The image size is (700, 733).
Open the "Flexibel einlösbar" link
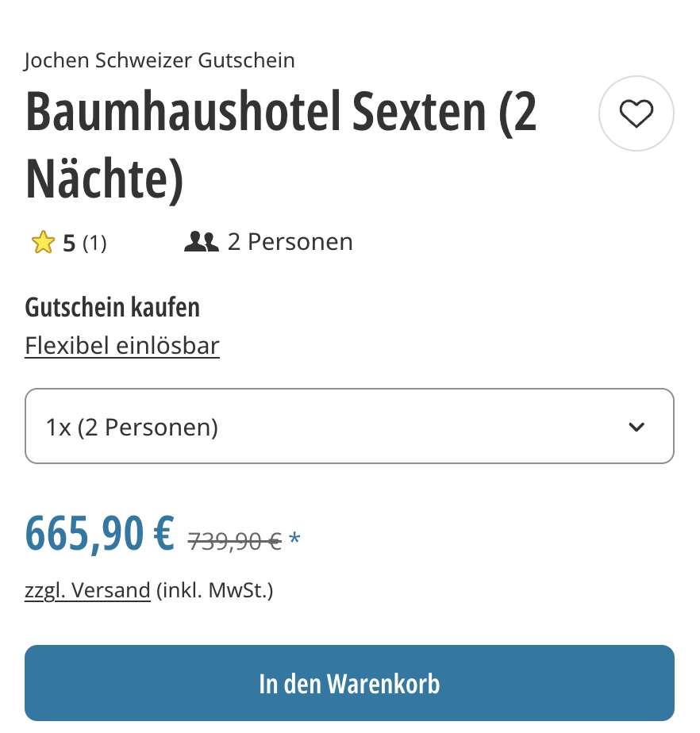(122, 346)
